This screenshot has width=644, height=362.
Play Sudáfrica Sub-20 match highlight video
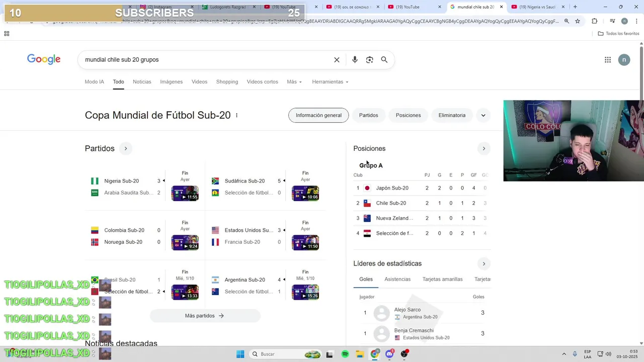pyautogui.click(x=305, y=193)
